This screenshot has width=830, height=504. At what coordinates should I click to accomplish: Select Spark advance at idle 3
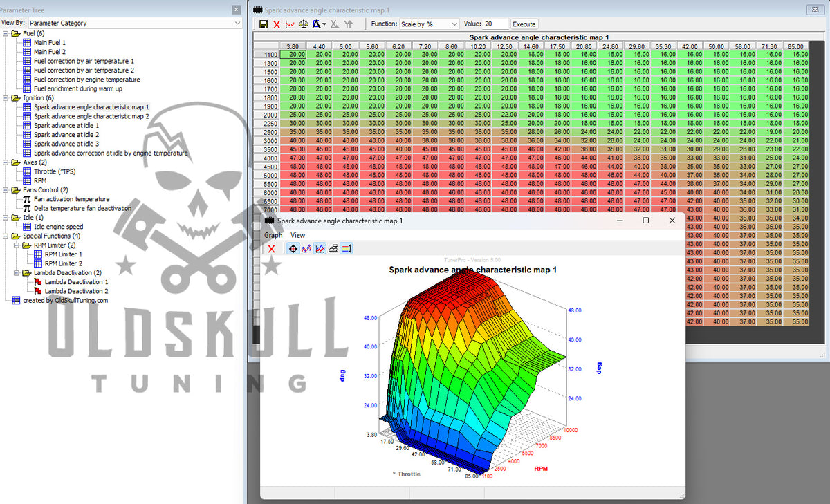[66, 144]
